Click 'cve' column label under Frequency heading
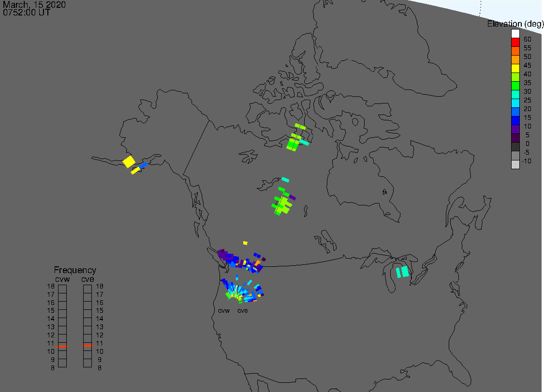 (88, 279)
